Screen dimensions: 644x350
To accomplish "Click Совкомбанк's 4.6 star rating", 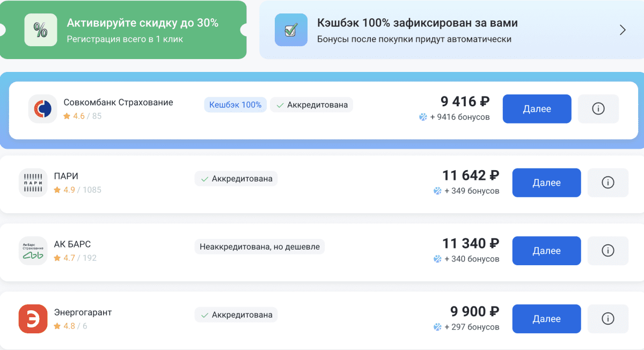I will click(75, 116).
